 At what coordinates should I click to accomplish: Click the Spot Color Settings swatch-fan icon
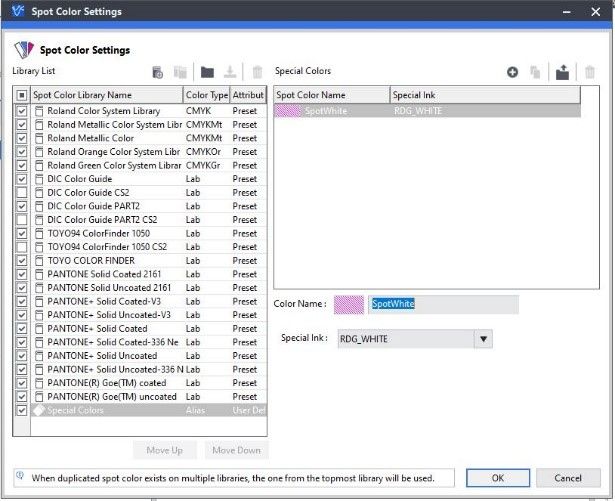coord(24,50)
